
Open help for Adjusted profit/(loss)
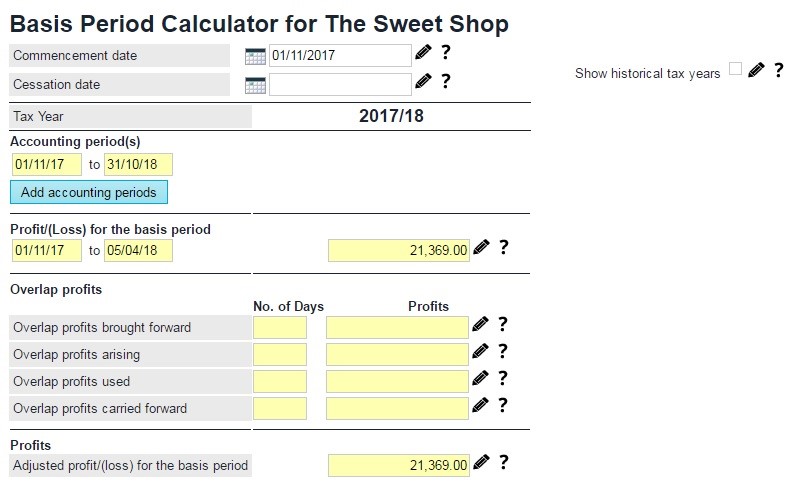click(x=503, y=462)
